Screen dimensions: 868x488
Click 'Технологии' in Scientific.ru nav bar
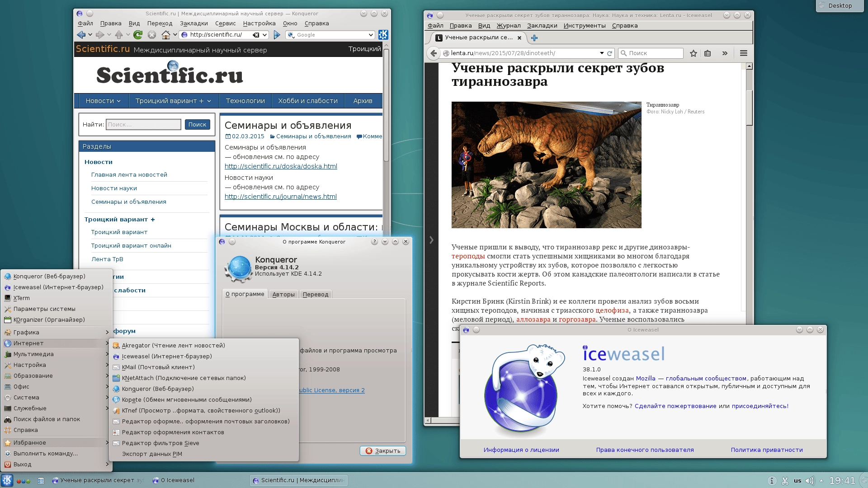245,101
